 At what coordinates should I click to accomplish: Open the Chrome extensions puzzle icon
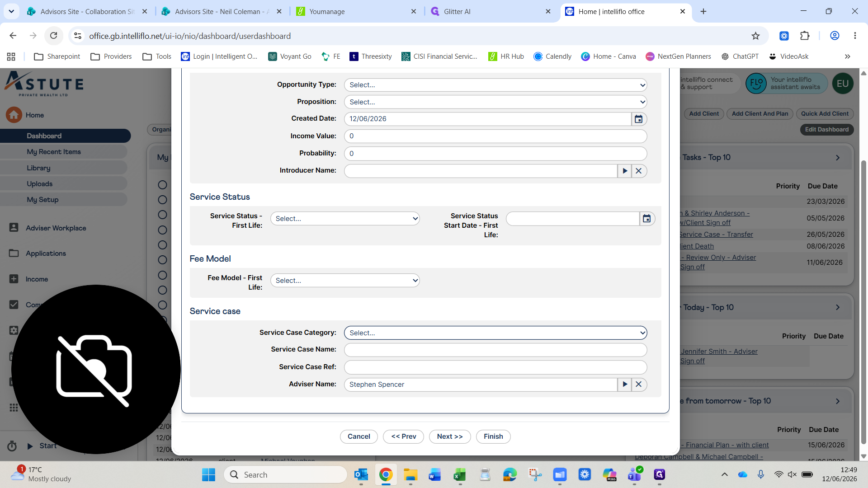tap(805, 36)
